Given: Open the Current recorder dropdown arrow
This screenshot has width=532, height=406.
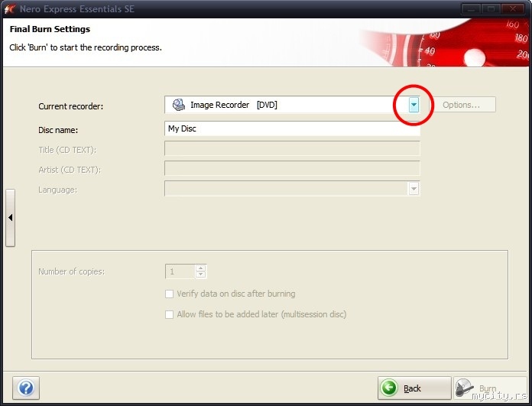Looking at the screenshot, I should point(414,105).
